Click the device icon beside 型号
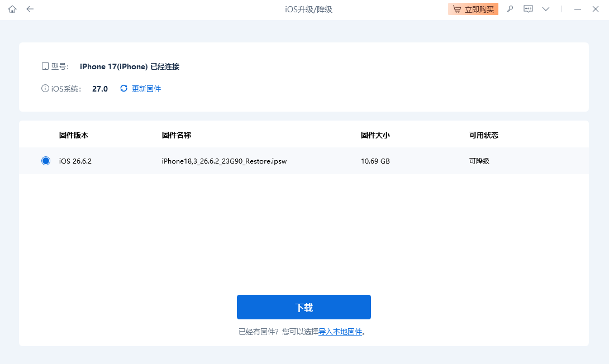Viewport: 609px width, 364px height. (x=45, y=66)
